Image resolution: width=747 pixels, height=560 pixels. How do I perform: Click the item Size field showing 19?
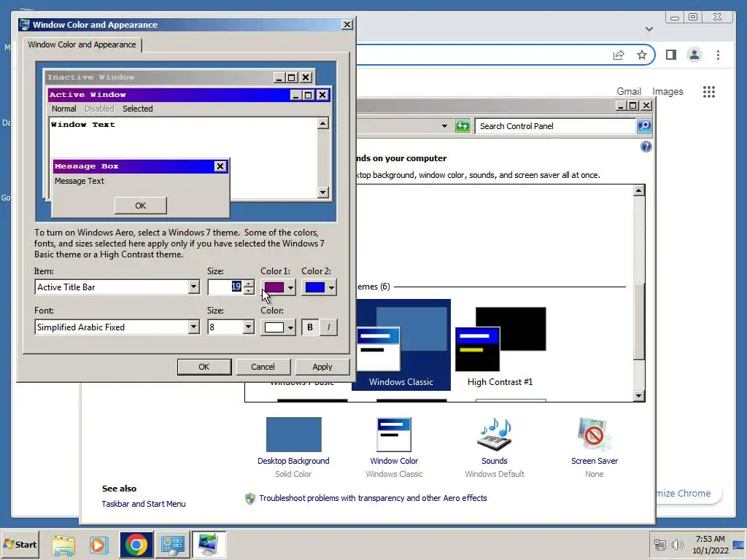click(x=225, y=287)
